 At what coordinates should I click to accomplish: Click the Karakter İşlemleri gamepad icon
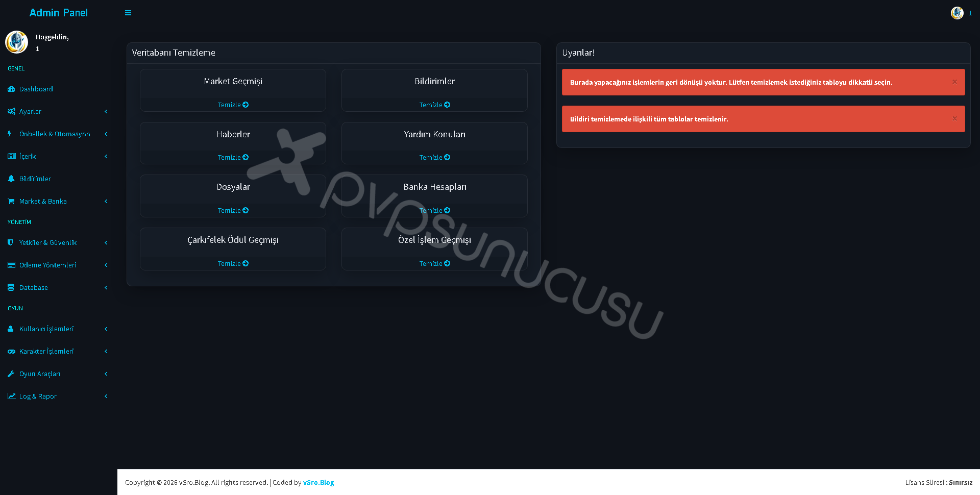click(11, 352)
